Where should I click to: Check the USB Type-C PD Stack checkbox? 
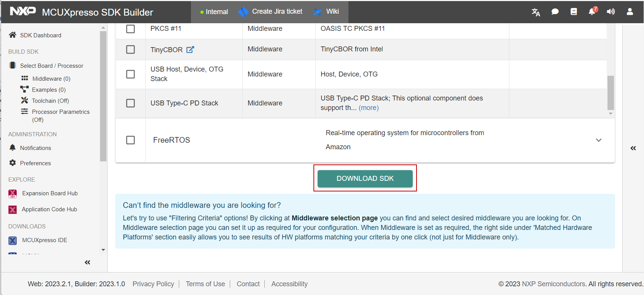pyautogui.click(x=130, y=103)
